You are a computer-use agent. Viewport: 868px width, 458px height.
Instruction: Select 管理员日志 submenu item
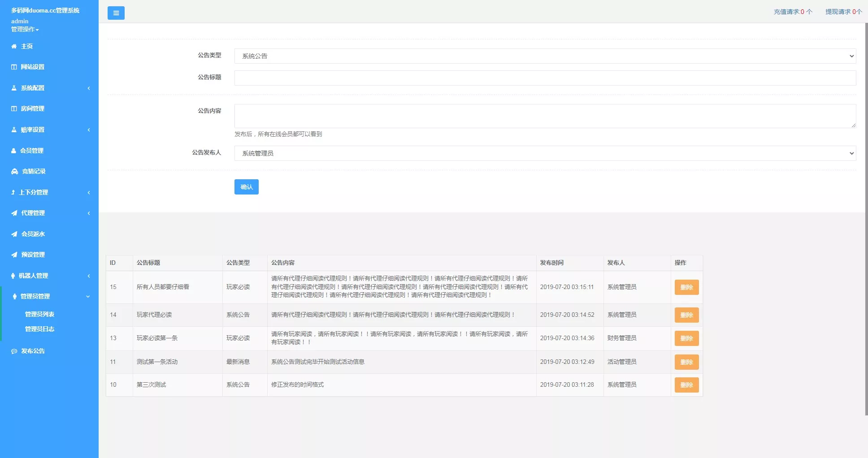pos(39,328)
